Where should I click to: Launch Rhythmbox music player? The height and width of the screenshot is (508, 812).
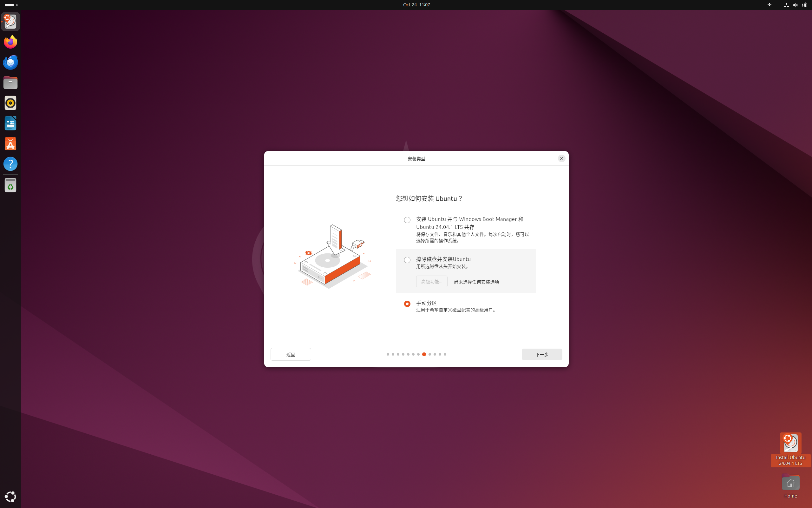[10, 103]
